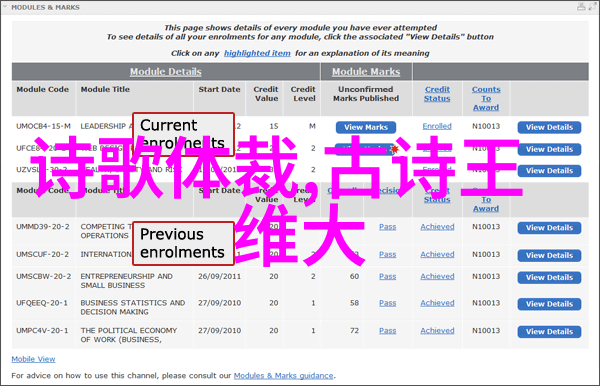
Task: Open the Enrolled status link
Action: [437, 126]
